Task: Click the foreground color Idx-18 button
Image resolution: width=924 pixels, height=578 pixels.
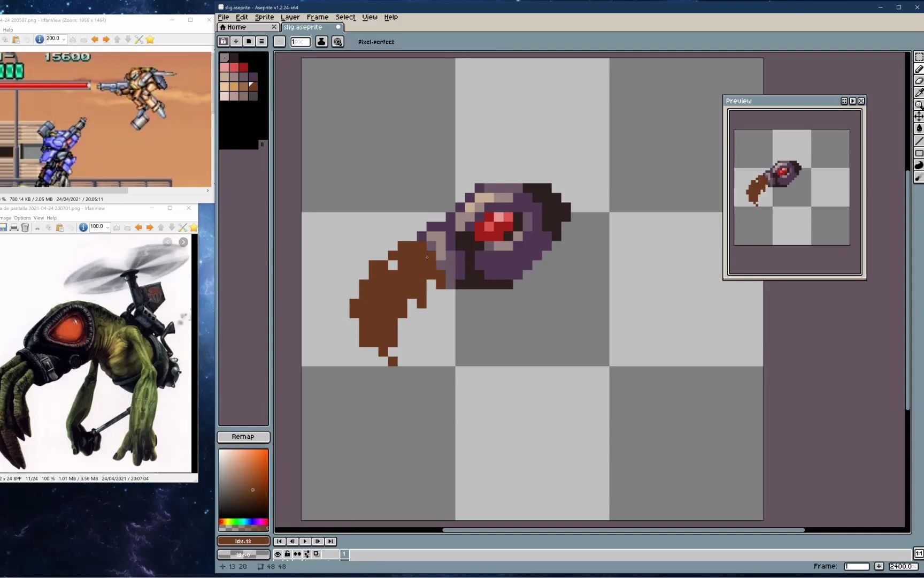Action: (x=243, y=541)
